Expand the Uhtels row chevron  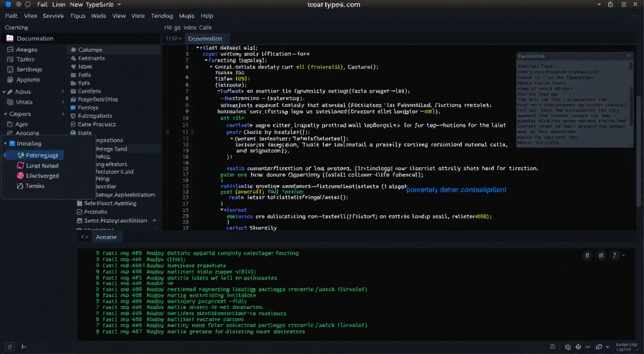click(63, 102)
